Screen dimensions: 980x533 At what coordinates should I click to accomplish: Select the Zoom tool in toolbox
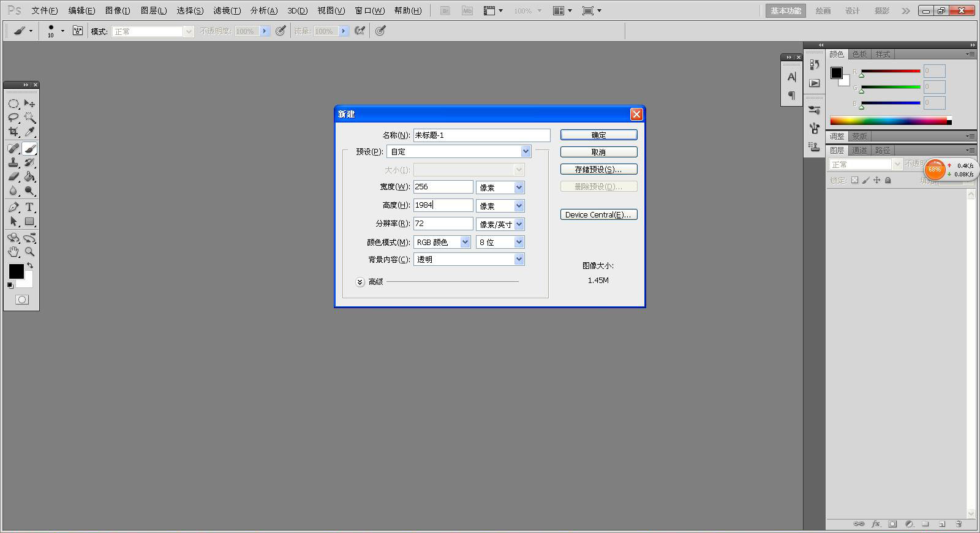click(x=29, y=252)
